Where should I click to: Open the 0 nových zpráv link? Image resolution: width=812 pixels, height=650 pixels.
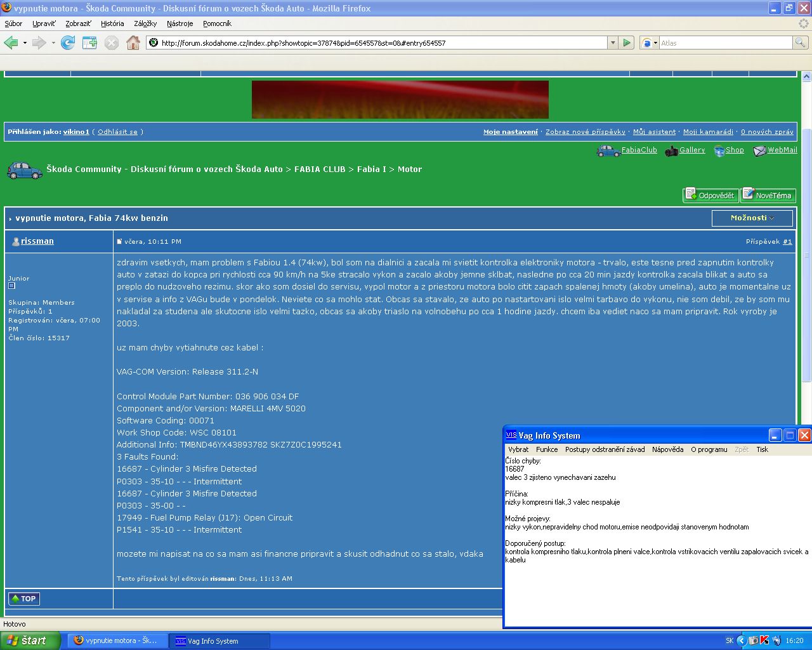coord(767,132)
